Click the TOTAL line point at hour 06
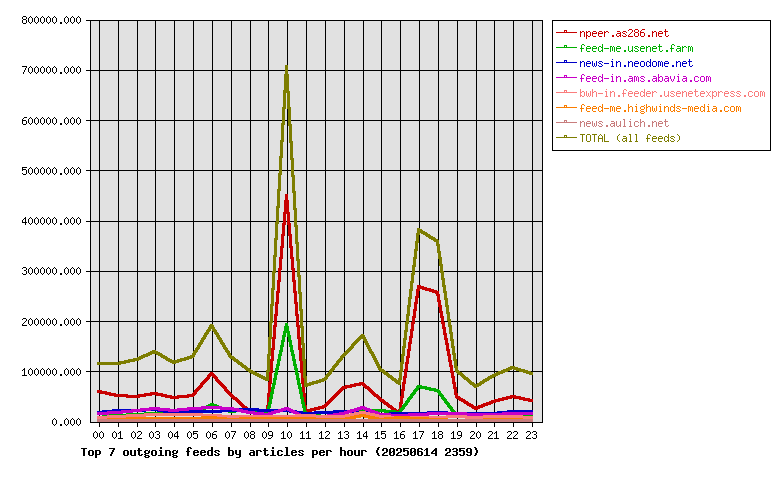780x480 pixels. [x=212, y=326]
